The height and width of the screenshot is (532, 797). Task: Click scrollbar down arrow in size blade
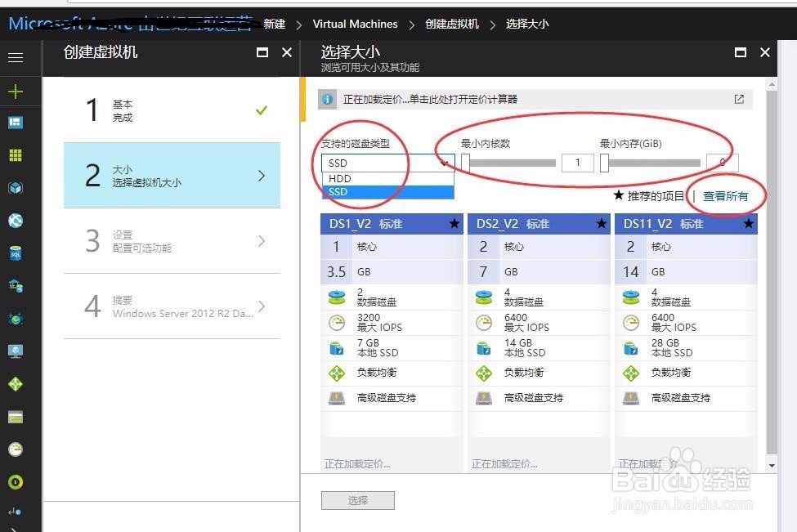tap(772, 466)
